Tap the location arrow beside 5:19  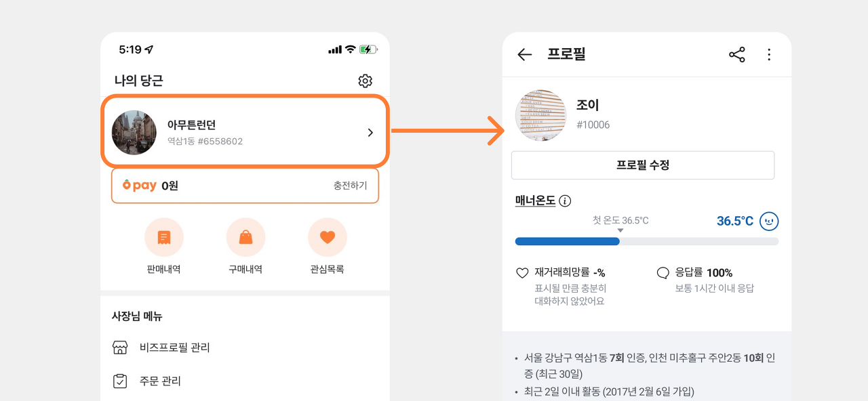(149, 49)
